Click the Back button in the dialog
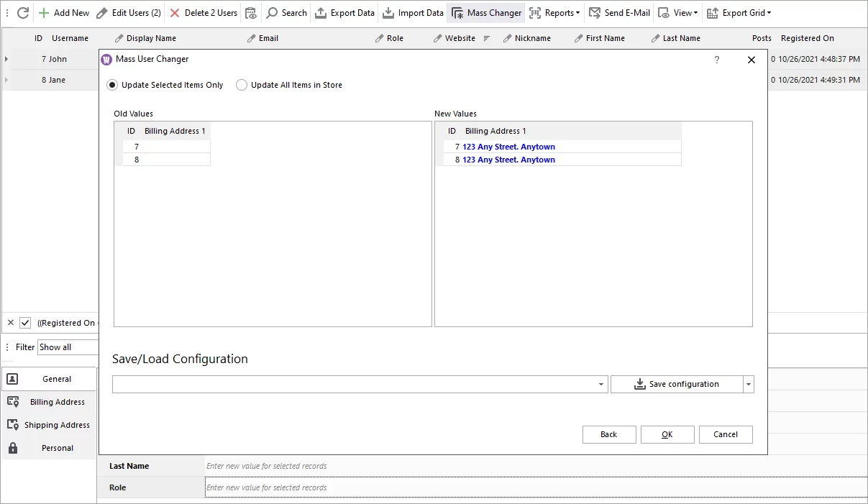This screenshot has width=868, height=504. click(x=608, y=434)
